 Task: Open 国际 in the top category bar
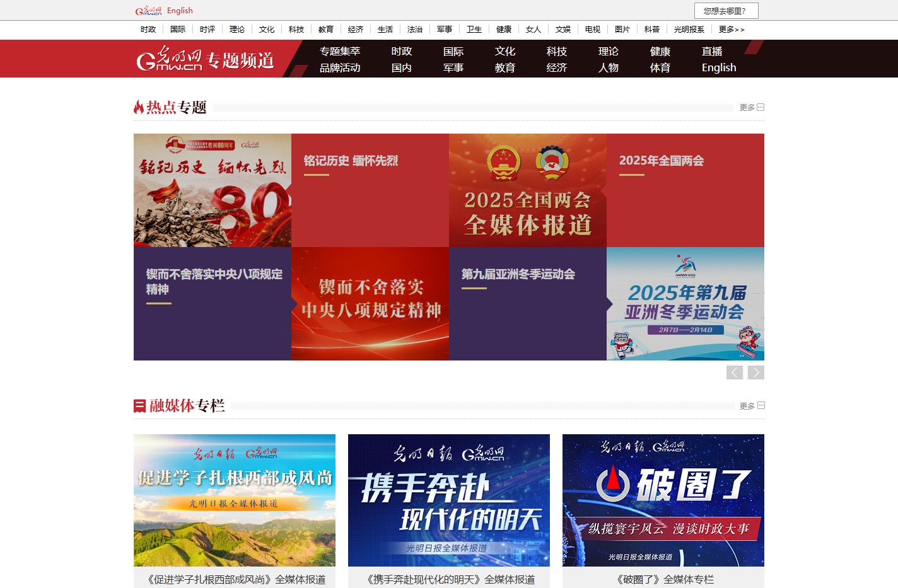click(x=178, y=30)
